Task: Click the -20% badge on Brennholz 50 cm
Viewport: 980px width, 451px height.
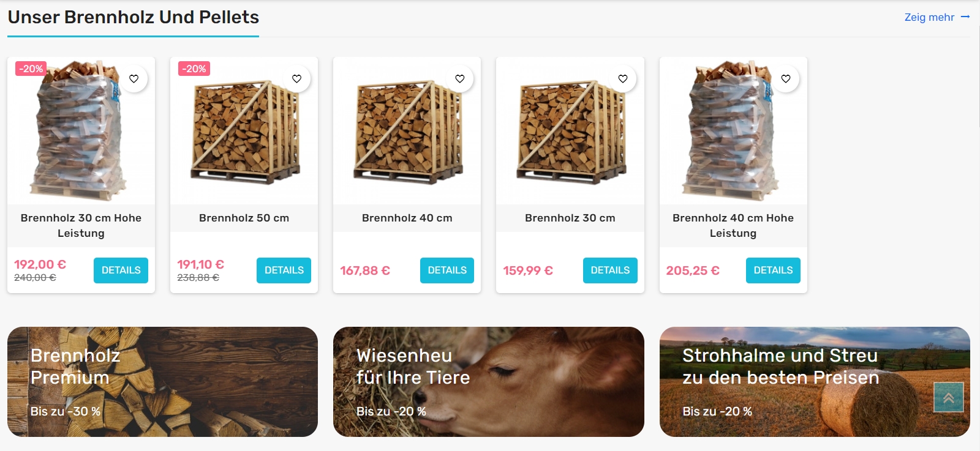Action: (194, 69)
